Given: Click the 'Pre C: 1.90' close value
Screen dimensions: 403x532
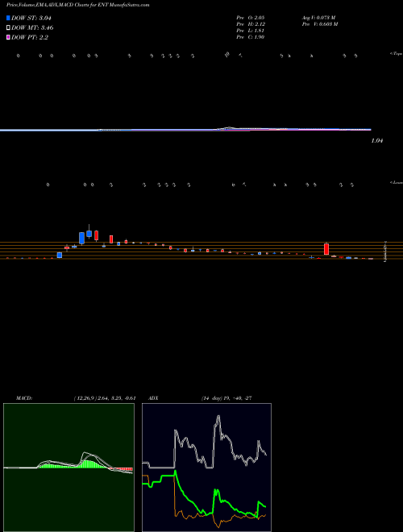Looking at the screenshot, I should 251,37.
